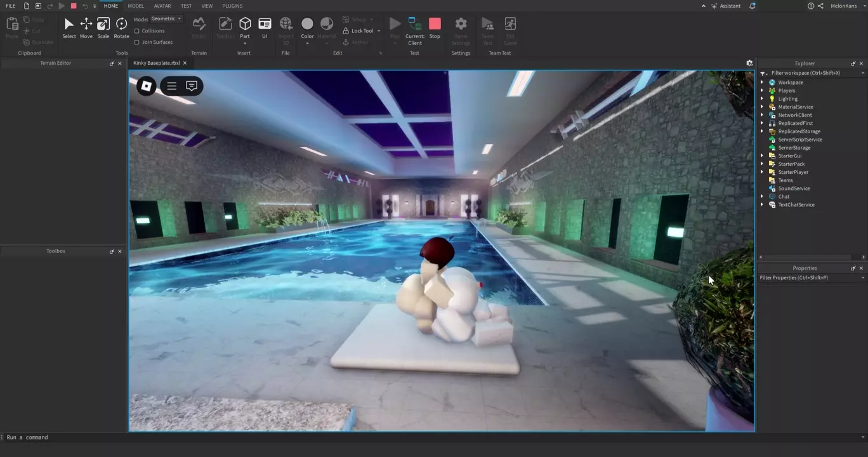This screenshot has height=457, width=868.
Task: Open the Color picker tool
Action: click(x=307, y=27)
